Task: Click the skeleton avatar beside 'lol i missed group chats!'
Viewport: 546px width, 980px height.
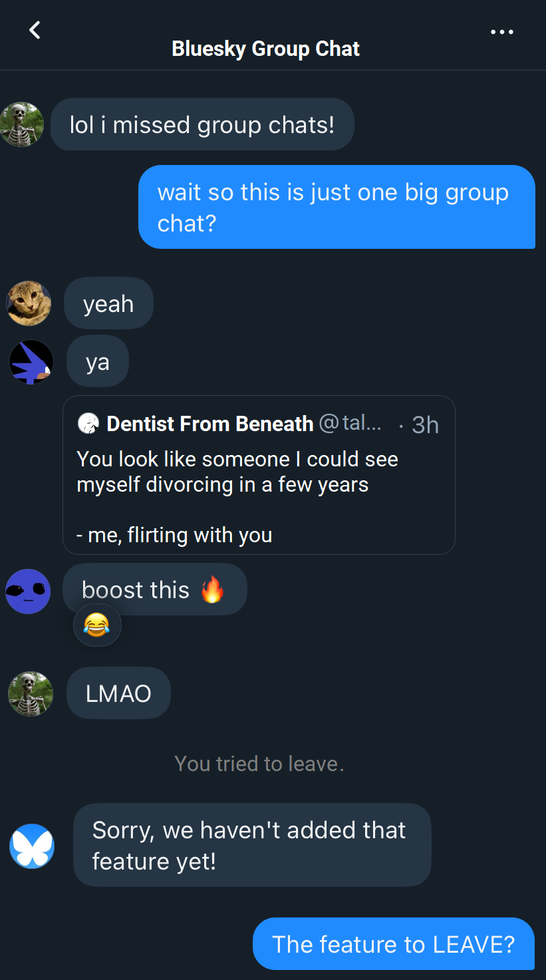Action: coord(22,124)
